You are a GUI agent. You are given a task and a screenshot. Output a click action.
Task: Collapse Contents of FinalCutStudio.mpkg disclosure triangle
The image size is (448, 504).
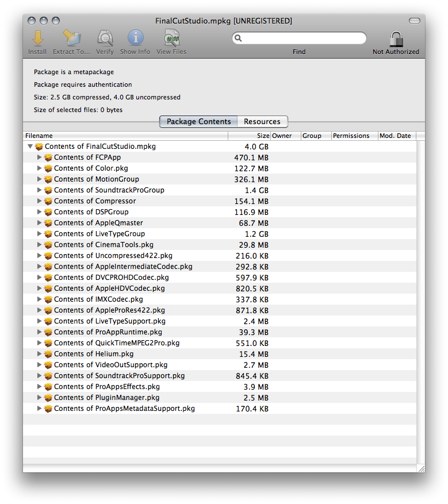point(30,147)
